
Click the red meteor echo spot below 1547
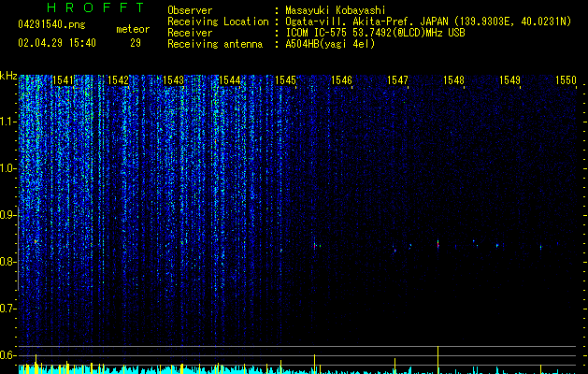tap(394, 251)
